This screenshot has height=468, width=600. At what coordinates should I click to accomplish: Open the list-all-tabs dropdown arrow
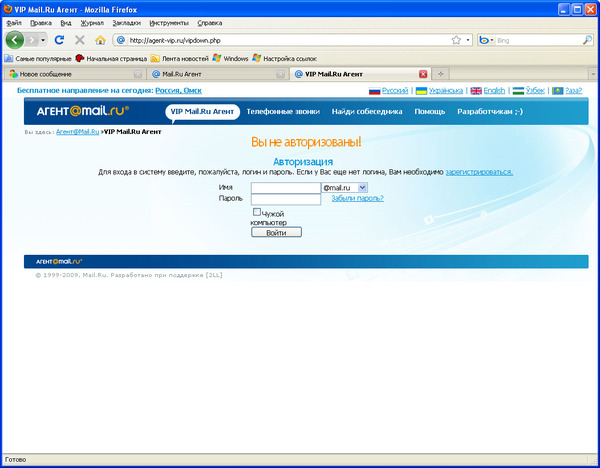click(593, 74)
